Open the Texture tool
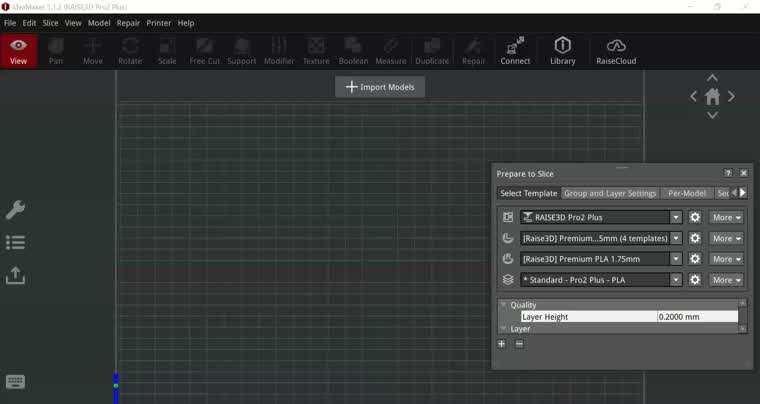This screenshot has height=404, width=760. pyautogui.click(x=316, y=51)
